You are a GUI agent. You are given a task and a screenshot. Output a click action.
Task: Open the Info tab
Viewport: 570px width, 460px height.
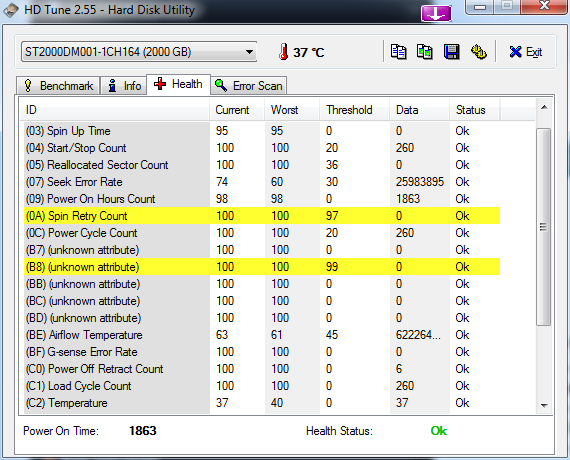point(124,86)
